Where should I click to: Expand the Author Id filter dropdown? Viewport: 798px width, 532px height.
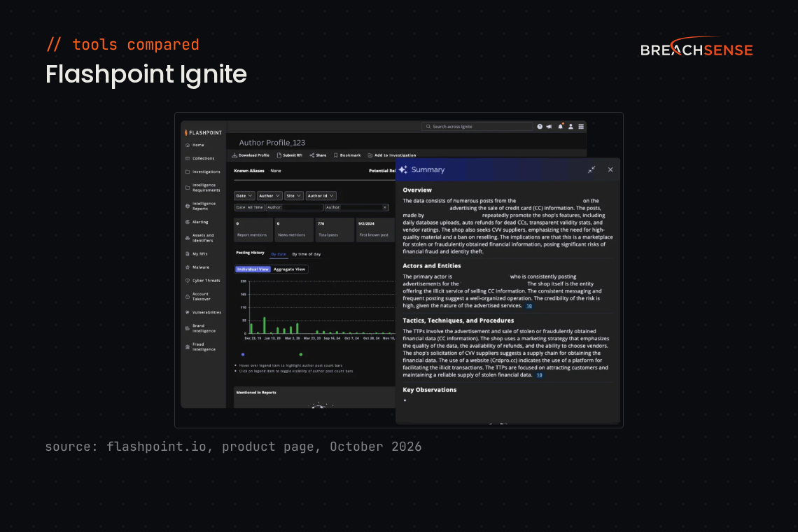[321, 195]
